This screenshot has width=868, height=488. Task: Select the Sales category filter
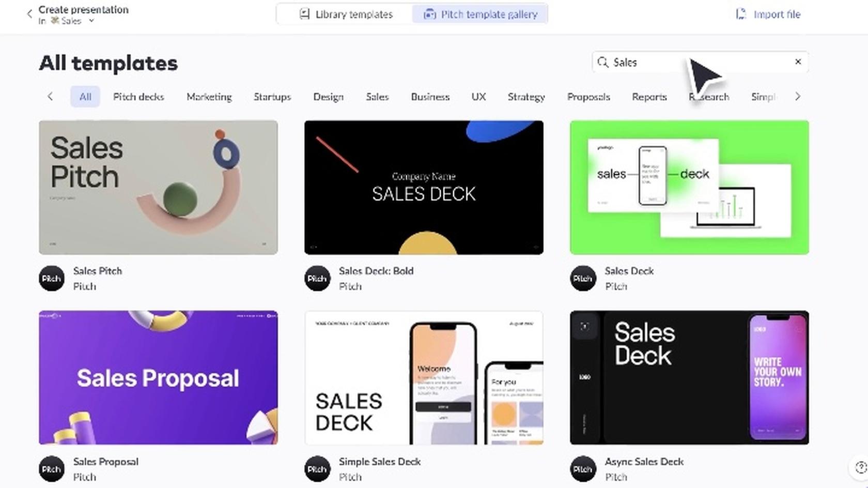(377, 97)
